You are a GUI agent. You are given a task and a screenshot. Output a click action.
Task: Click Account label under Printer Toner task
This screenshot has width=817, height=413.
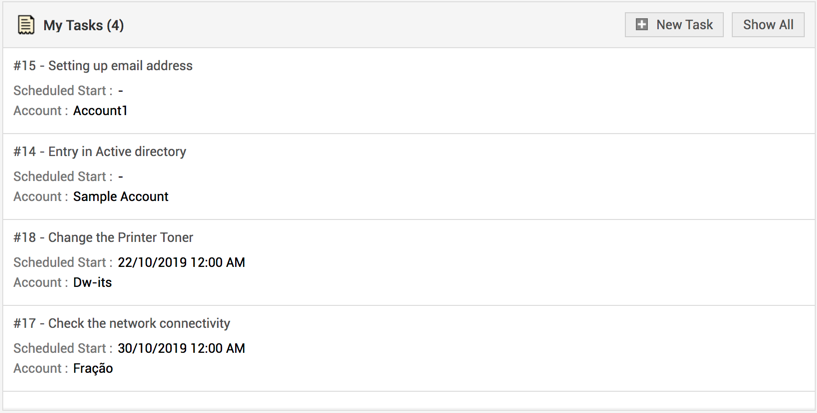pos(40,283)
